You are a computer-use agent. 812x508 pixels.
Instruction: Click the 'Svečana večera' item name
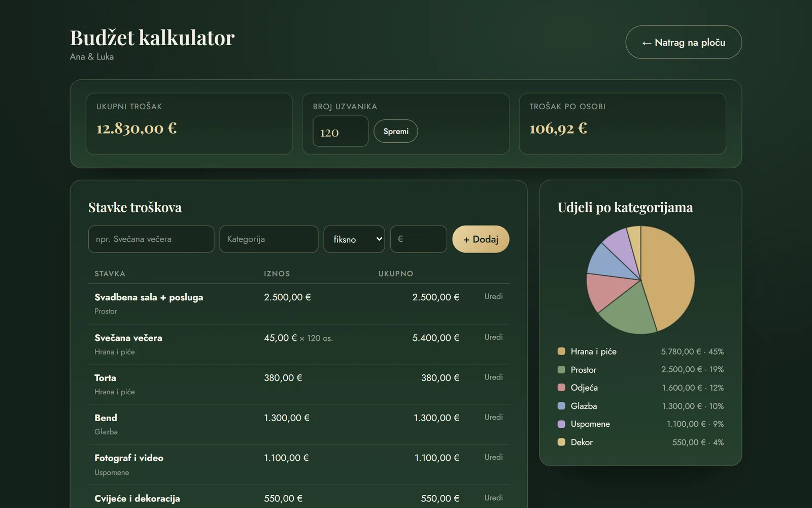click(128, 338)
